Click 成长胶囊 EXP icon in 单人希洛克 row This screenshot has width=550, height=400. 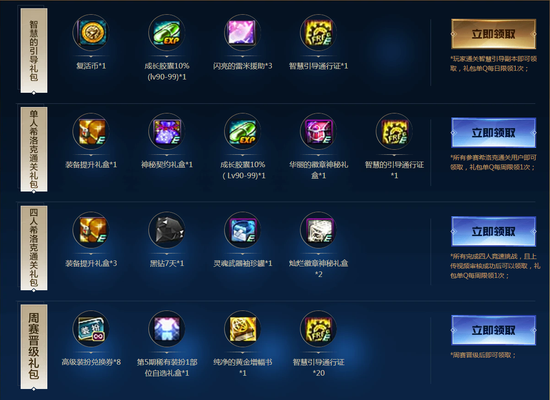(242, 132)
